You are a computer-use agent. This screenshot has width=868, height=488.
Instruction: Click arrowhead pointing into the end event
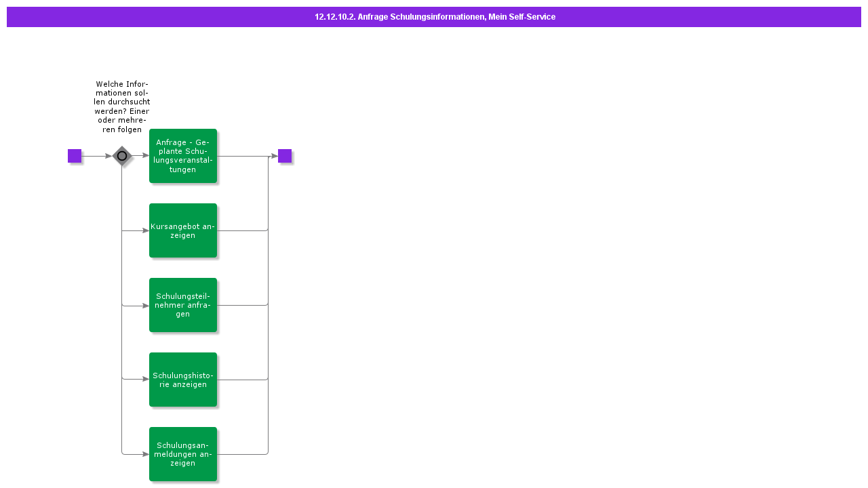pyautogui.click(x=275, y=156)
